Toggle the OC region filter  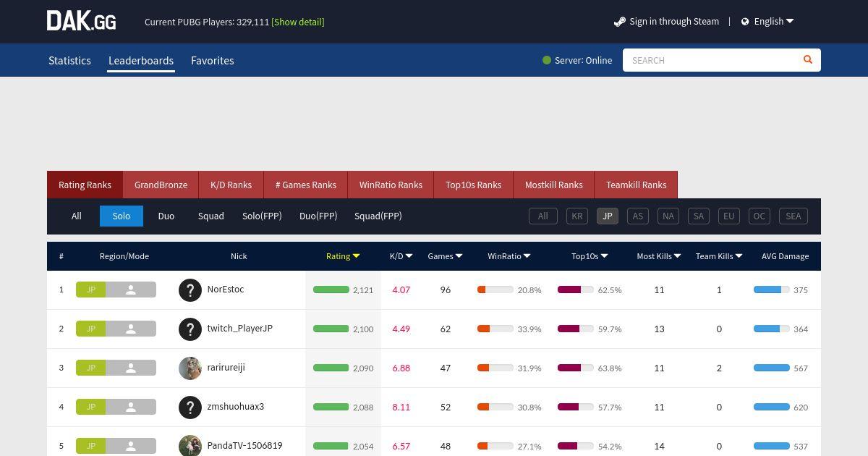click(759, 216)
